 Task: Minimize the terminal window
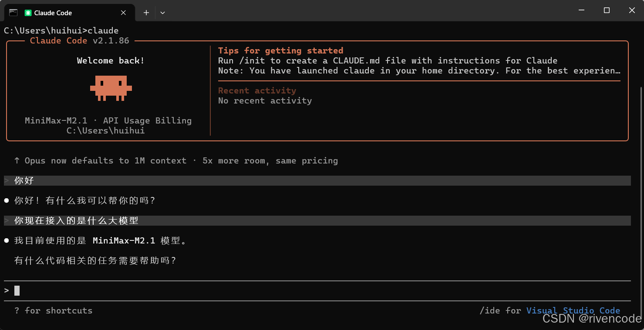581,10
